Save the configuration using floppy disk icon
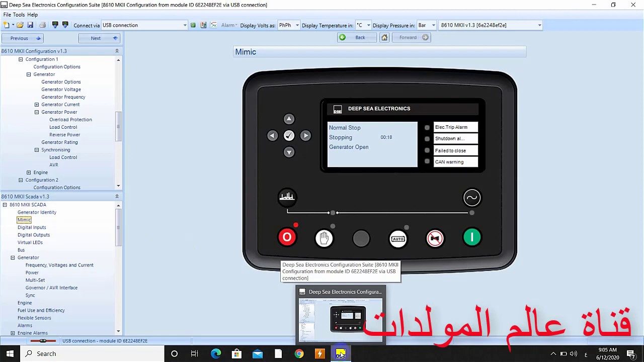This screenshot has height=362, width=644. (30, 25)
